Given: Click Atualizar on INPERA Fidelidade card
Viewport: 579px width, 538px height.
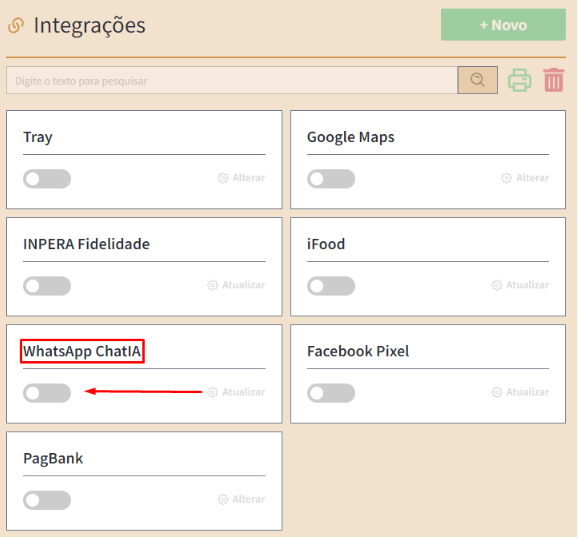Looking at the screenshot, I should pos(243,285).
